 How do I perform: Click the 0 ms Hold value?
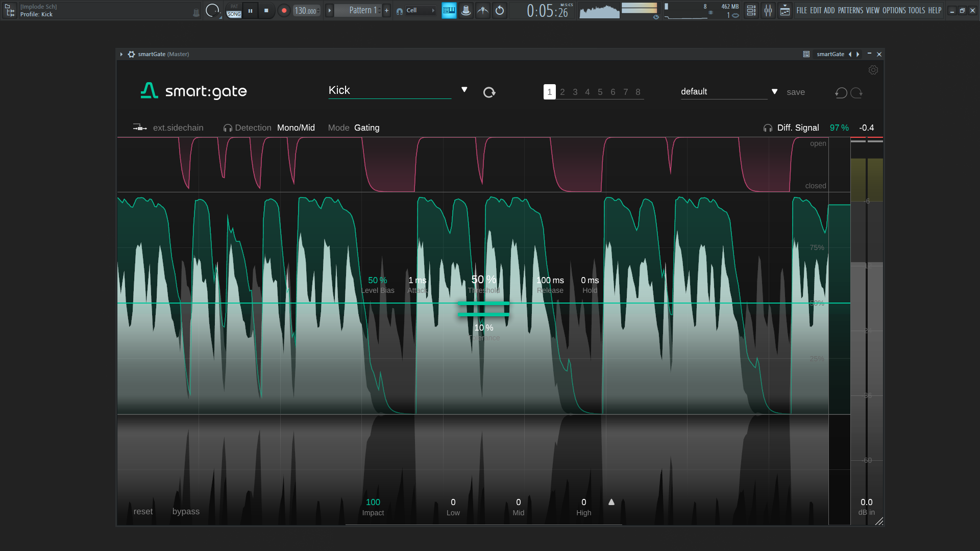tap(590, 280)
